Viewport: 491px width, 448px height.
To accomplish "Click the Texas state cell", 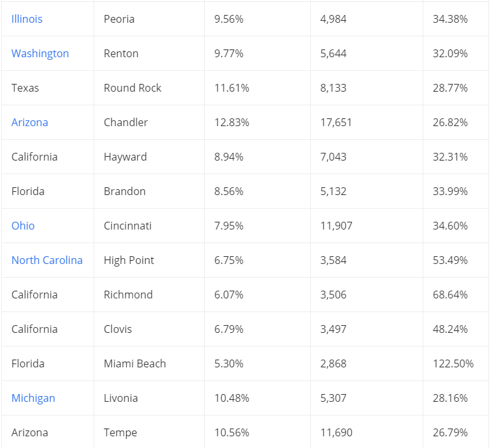I will pyautogui.click(x=25, y=88).
